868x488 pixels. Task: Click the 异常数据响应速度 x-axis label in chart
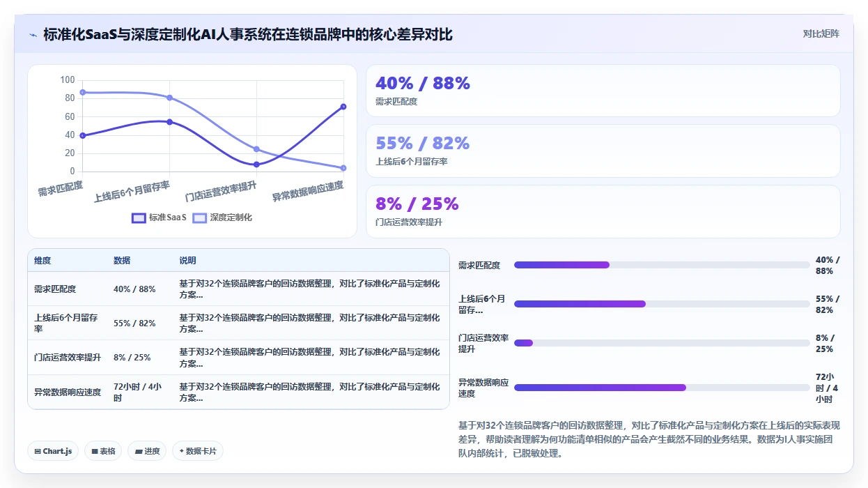308,192
